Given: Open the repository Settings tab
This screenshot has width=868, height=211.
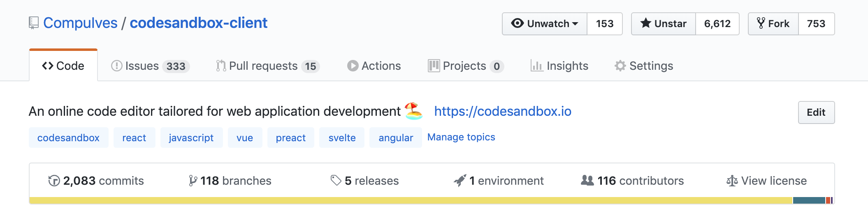Looking at the screenshot, I should click(x=644, y=66).
